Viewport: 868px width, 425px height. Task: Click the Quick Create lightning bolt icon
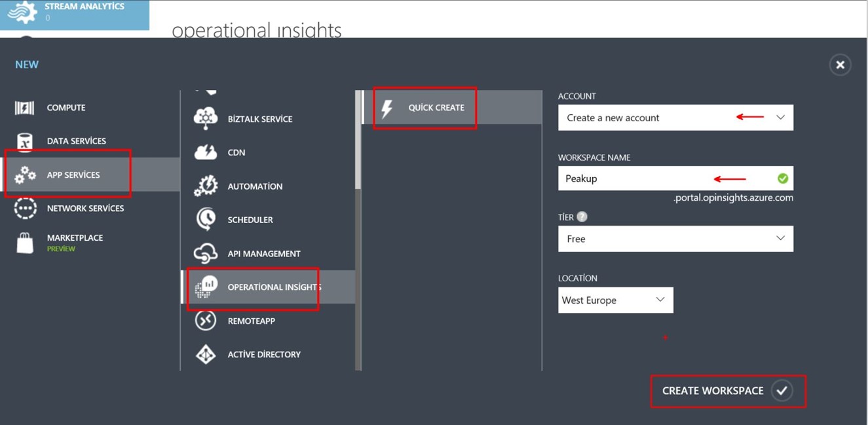tap(387, 108)
